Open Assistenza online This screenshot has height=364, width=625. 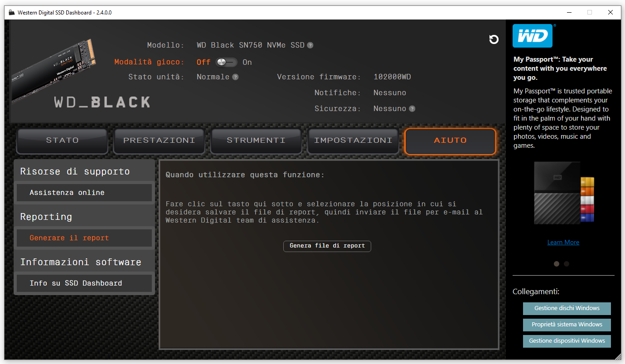click(84, 193)
